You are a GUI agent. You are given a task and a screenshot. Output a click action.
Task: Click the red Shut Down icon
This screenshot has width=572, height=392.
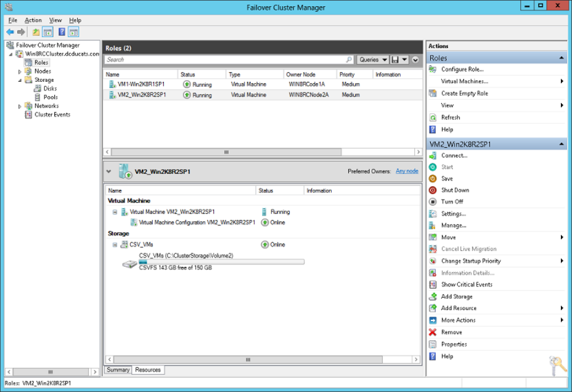click(x=433, y=190)
